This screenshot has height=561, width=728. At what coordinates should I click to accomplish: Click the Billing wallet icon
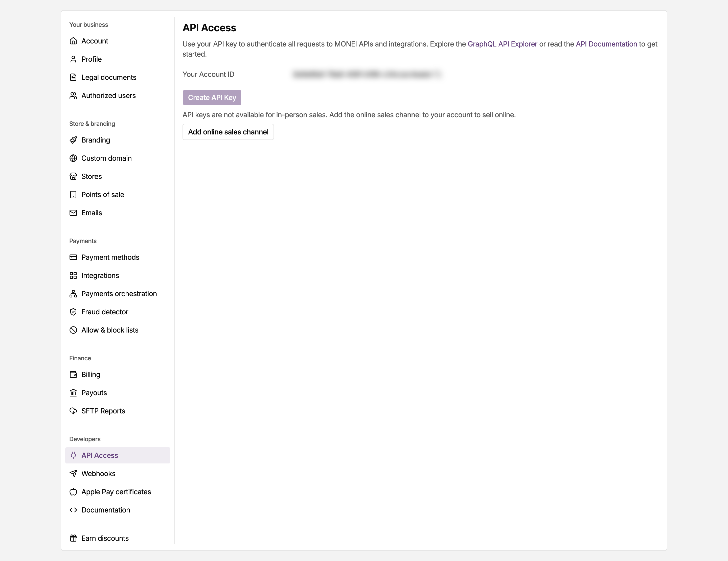[x=73, y=375]
